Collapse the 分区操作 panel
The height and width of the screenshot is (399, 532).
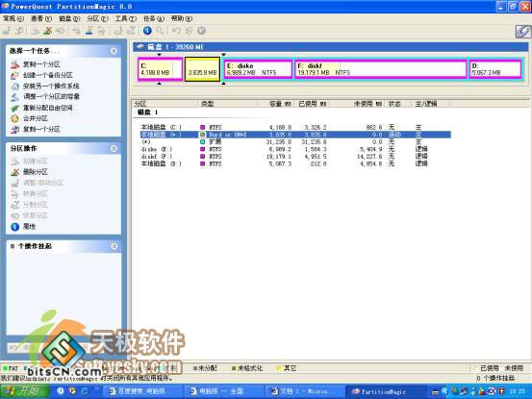[114, 148]
